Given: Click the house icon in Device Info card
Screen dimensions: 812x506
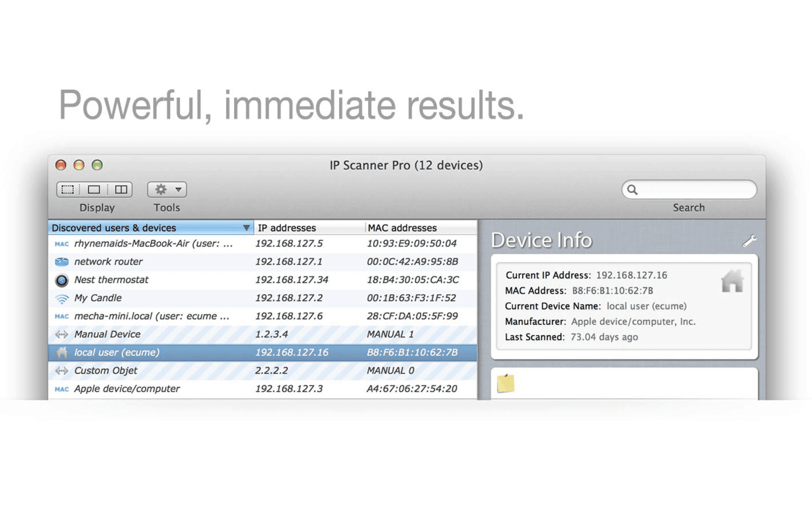Looking at the screenshot, I should (732, 281).
